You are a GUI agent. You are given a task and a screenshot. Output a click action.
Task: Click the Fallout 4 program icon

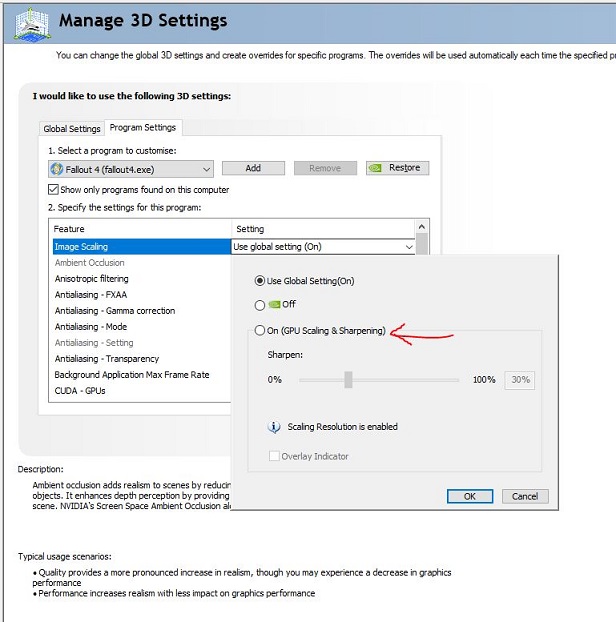[57, 169]
